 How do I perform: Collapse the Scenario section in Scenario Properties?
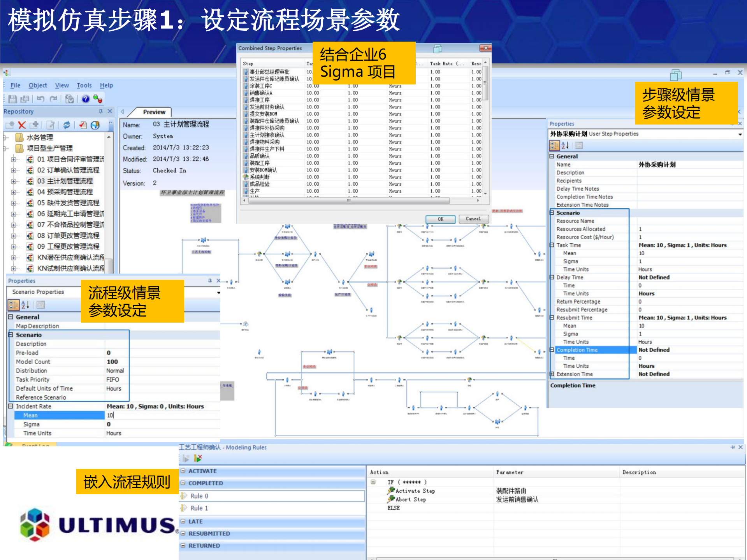pyautogui.click(x=11, y=335)
